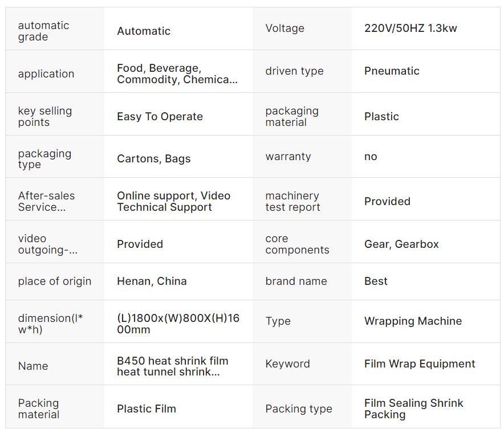
Task: Select the brand name value "Best"
Action: click(x=376, y=281)
